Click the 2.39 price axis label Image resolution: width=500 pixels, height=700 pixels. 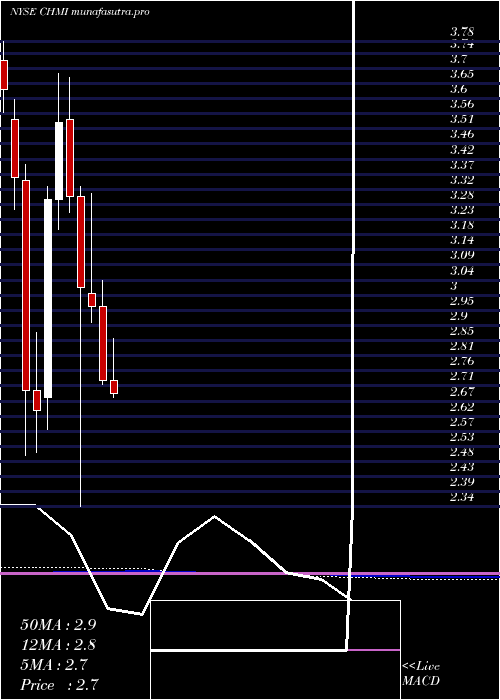462,482
